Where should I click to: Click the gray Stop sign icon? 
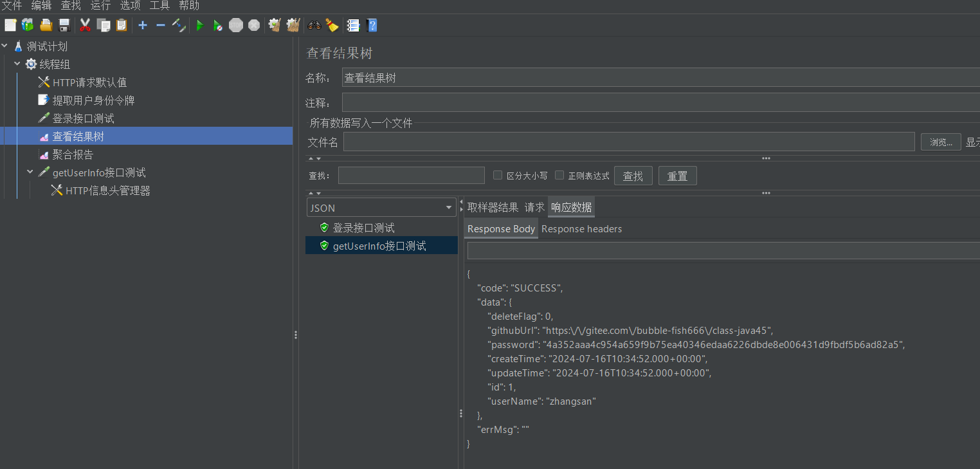(x=236, y=25)
